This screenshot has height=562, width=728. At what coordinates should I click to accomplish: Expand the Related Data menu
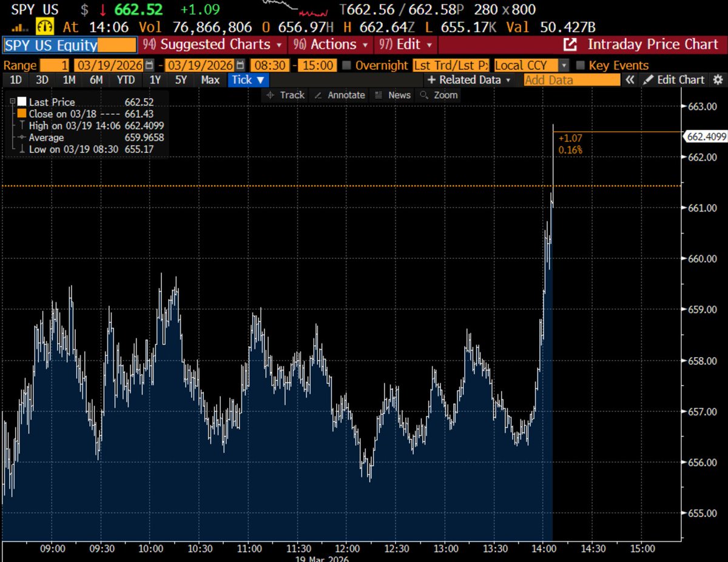(x=469, y=79)
